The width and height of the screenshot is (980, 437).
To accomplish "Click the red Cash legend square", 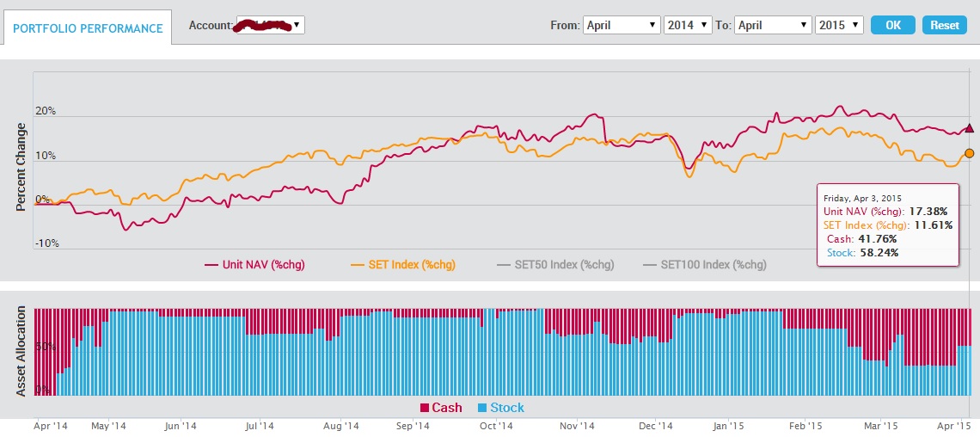I will 424,408.
